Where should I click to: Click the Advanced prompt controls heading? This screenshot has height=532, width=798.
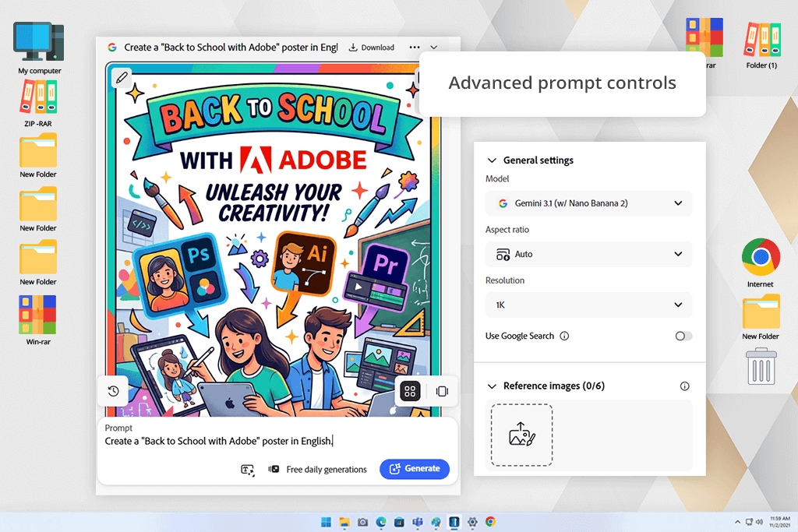pyautogui.click(x=563, y=83)
